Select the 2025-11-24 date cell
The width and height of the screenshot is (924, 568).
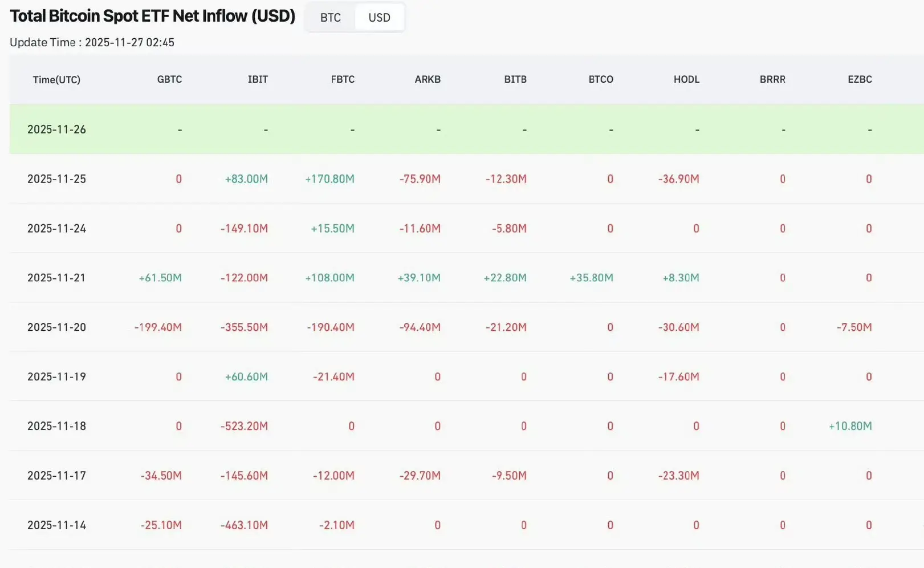pyautogui.click(x=56, y=229)
